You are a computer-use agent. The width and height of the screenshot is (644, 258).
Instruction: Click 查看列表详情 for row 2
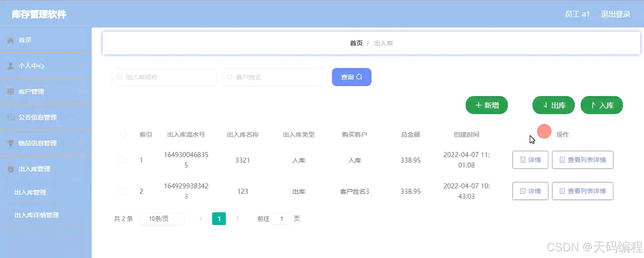tap(583, 191)
